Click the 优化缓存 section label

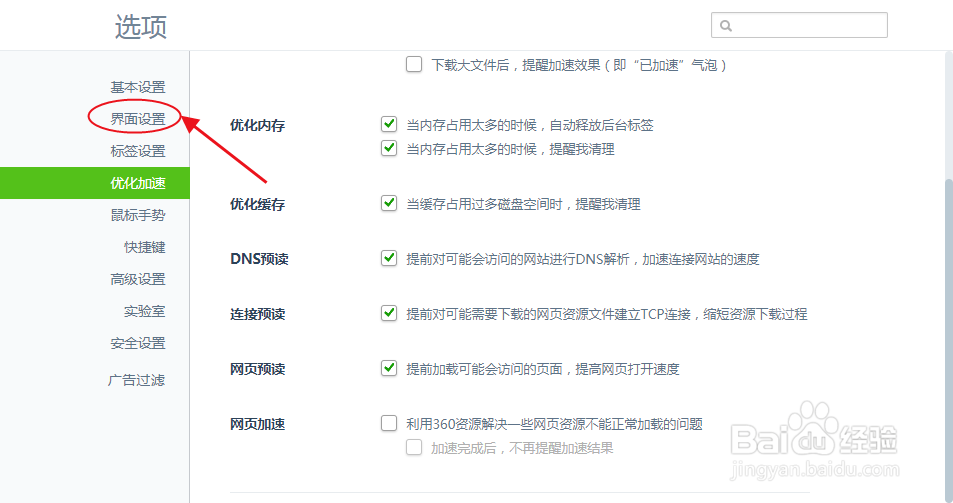[257, 205]
